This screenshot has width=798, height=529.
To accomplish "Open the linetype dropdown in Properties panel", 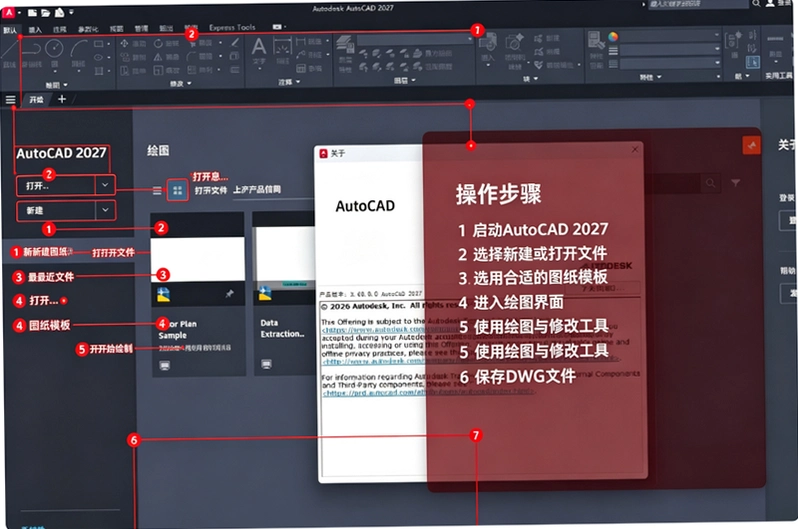I will 717,63.
